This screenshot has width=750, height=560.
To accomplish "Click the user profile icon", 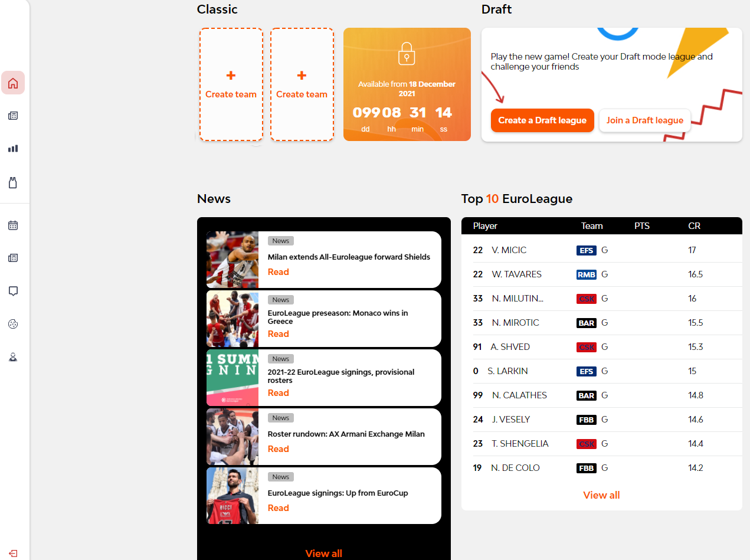I will 13,357.
